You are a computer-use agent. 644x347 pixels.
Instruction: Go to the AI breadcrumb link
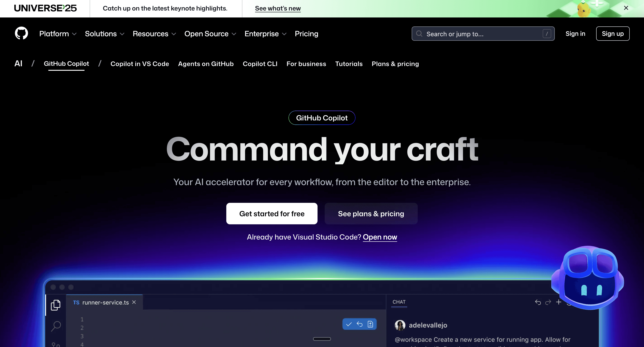tap(18, 63)
